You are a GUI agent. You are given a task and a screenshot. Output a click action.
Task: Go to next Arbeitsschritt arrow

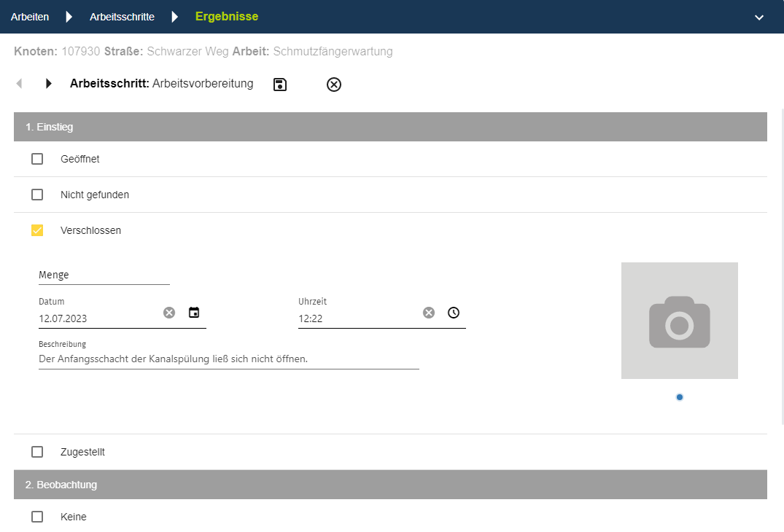(49, 84)
